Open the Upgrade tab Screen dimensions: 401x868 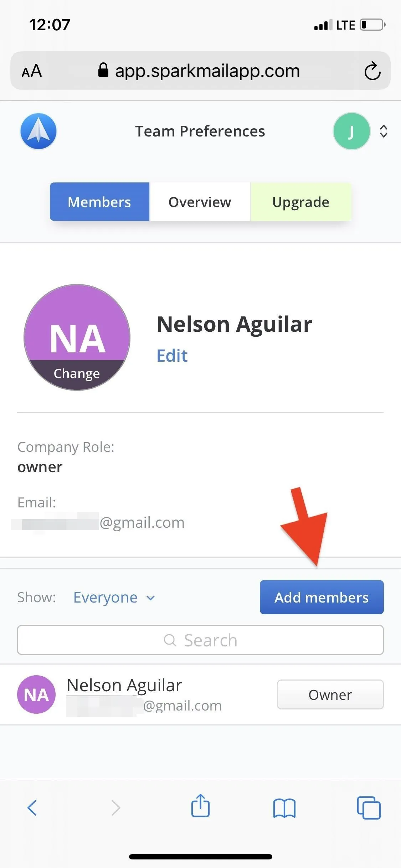301,202
